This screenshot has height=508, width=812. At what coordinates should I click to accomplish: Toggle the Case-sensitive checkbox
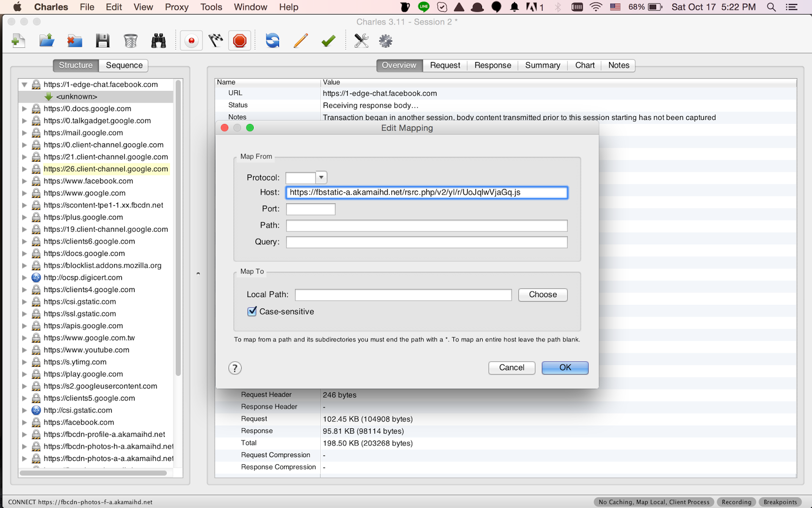[x=252, y=311]
